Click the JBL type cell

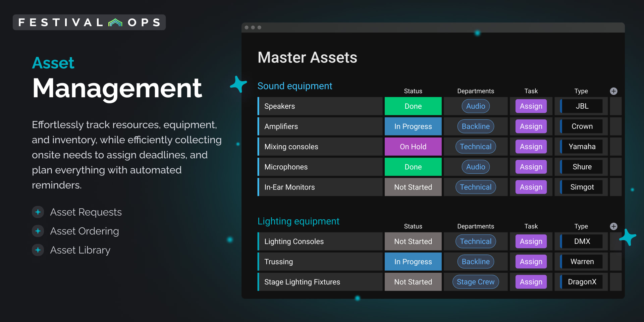point(582,106)
